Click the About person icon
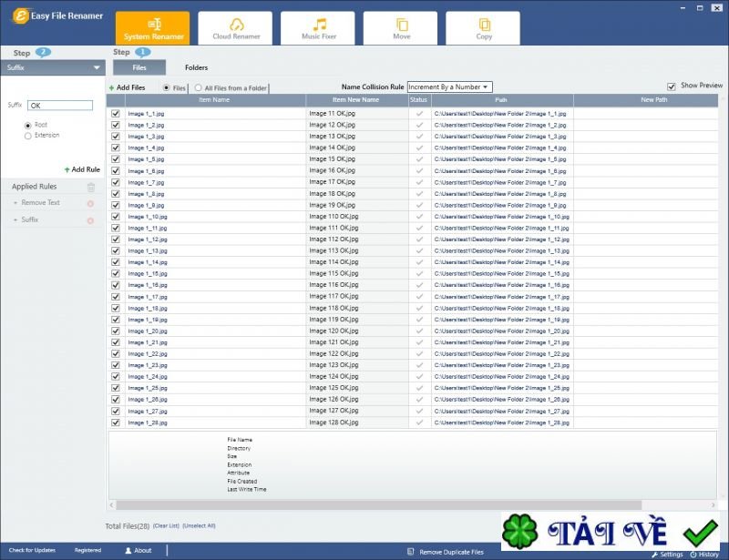This screenshot has height=560, width=729. pos(128,550)
